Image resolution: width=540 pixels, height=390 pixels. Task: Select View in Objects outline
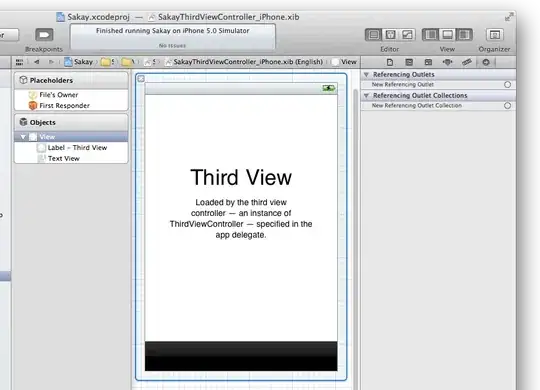pos(71,137)
